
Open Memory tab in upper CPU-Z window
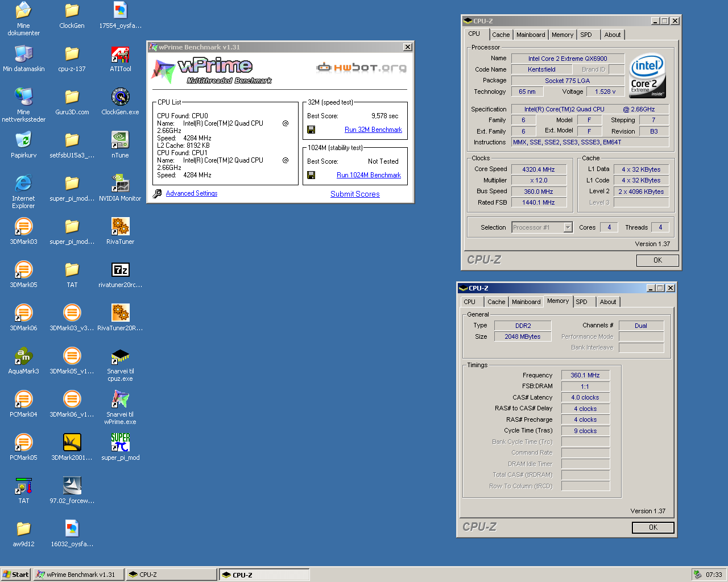[562, 35]
